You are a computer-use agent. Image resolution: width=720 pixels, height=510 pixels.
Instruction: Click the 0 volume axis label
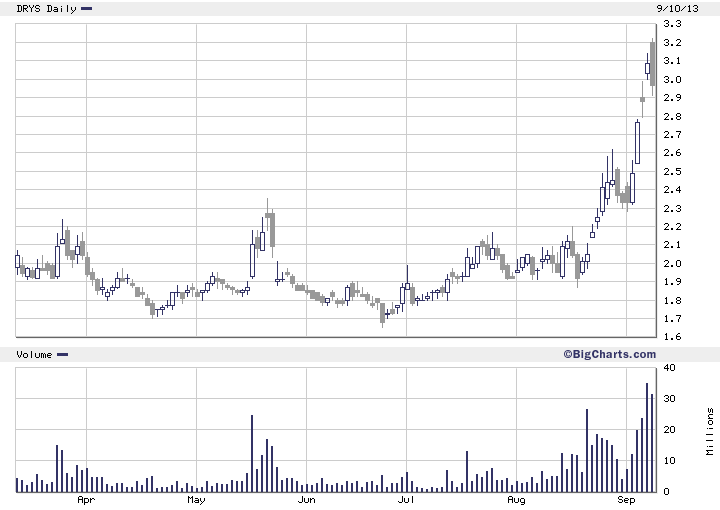pos(666,492)
